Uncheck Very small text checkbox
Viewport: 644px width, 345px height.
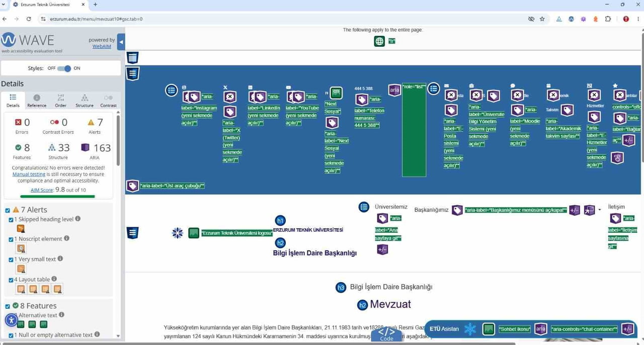click(x=11, y=260)
